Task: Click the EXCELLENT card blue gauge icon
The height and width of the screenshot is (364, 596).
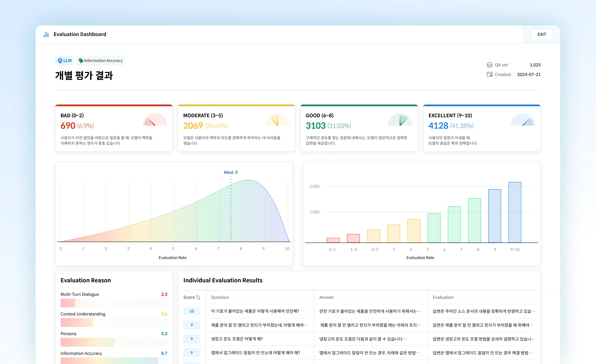Action: coord(523,120)
